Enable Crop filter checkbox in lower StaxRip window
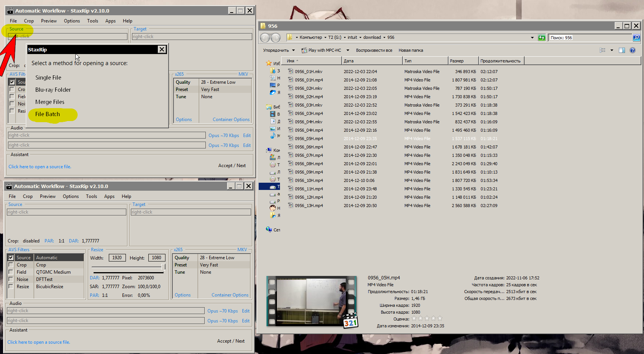 11,265
